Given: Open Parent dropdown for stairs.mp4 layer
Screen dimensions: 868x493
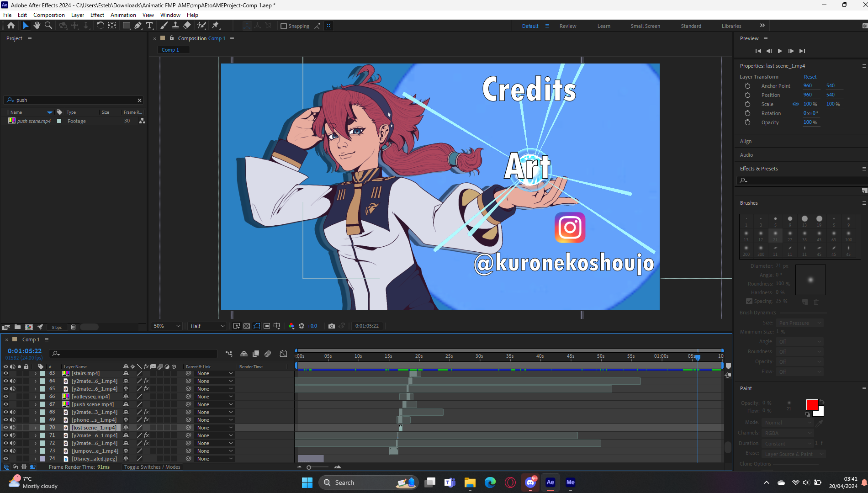Looking at the screenshot, I should [215, 373].
